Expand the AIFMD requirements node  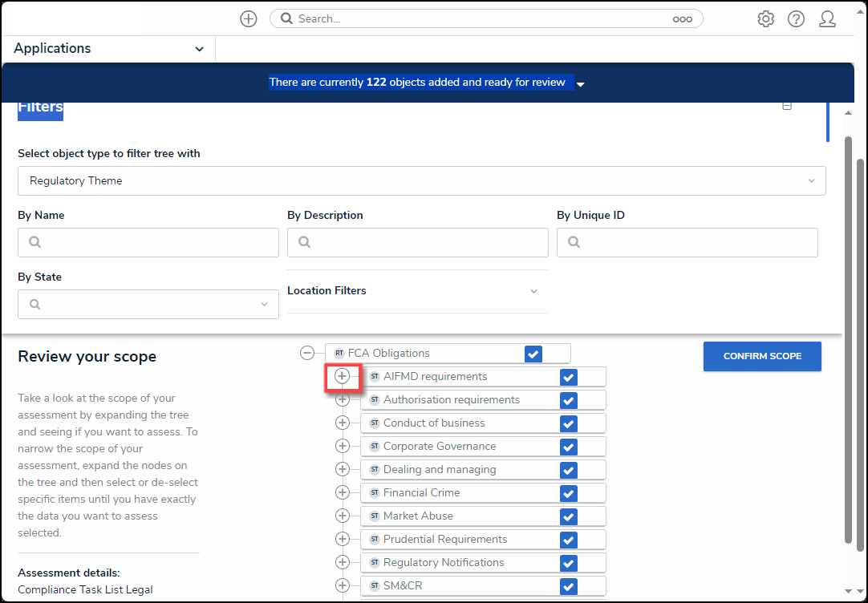pos(343,376)
